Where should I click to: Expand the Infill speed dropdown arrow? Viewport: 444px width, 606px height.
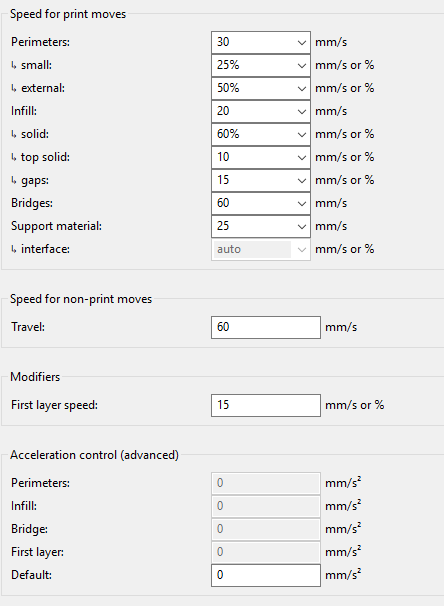302,111
